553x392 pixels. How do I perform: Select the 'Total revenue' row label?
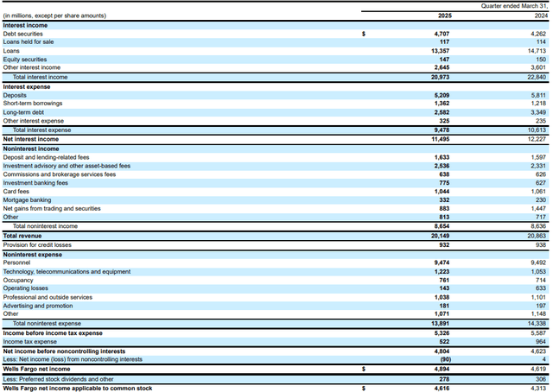tap(22, 236)
